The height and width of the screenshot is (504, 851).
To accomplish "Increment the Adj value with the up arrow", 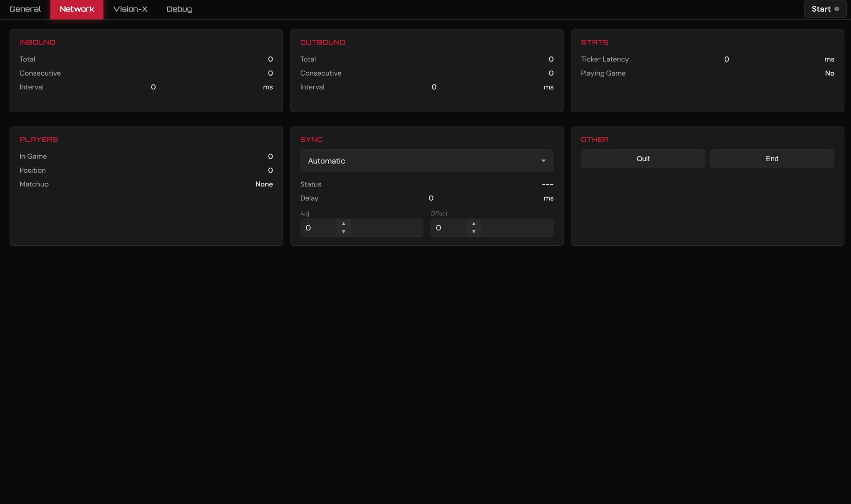I will point(343,223).
